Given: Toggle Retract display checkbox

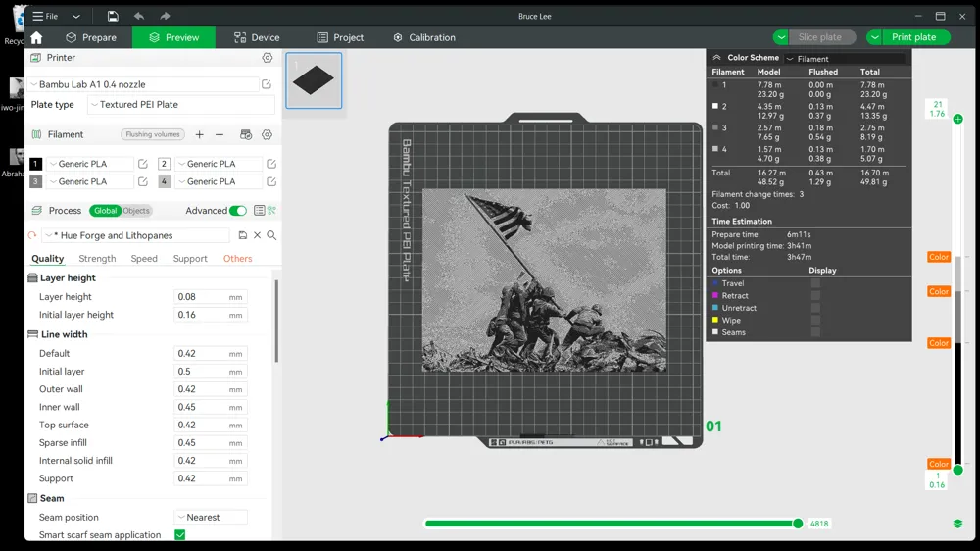Looking at the screenshot, I should click(815, 296).
